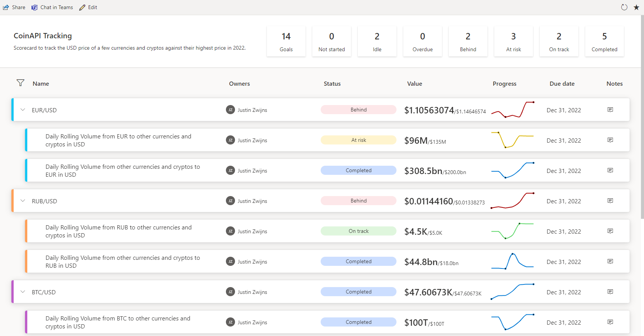Viewport: 644px width, 336px height.
Task: Open notes icon for RUB/USD row
Action: tap(610, 201)
